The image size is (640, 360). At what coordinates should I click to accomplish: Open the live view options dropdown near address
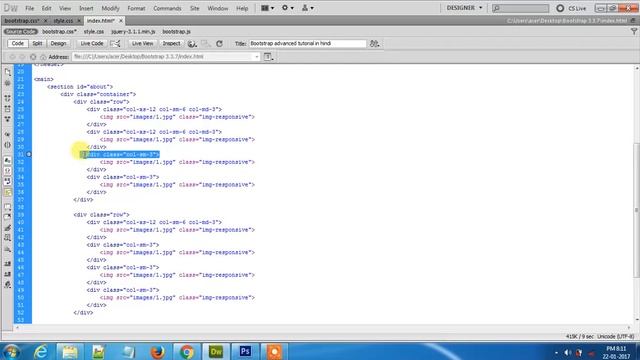269,57
